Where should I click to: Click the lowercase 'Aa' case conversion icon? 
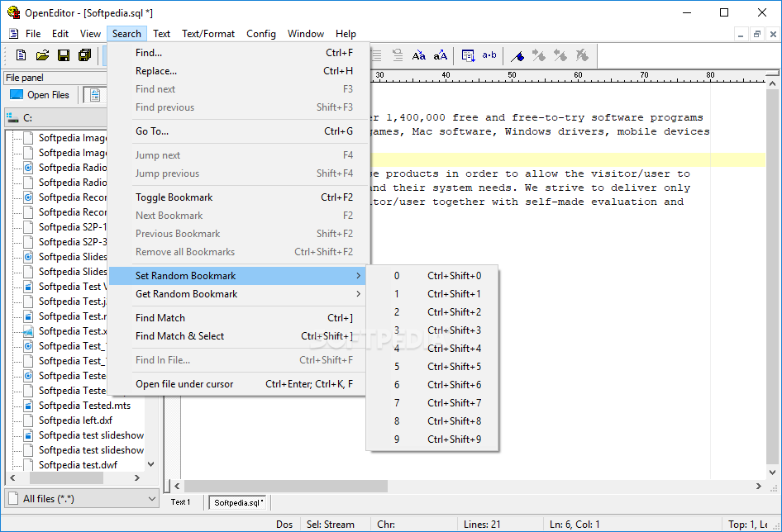(418, 55)
